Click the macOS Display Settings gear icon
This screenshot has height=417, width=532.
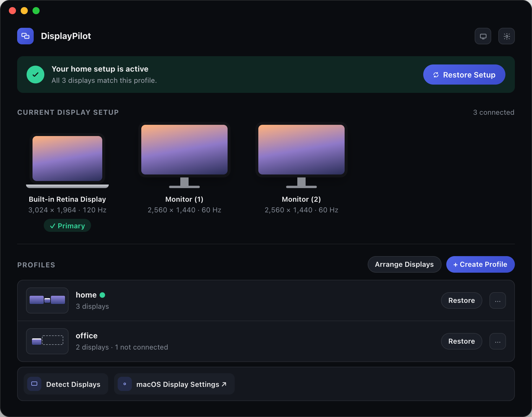(125, 384)
